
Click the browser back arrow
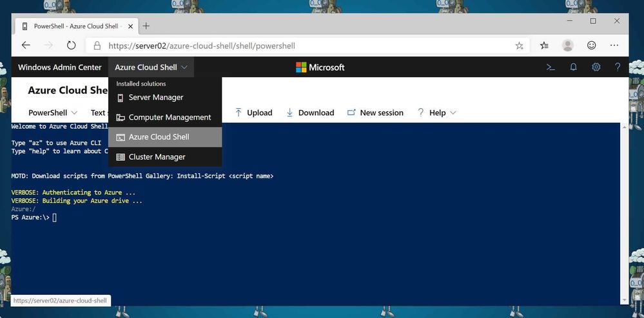pos(26,46)
